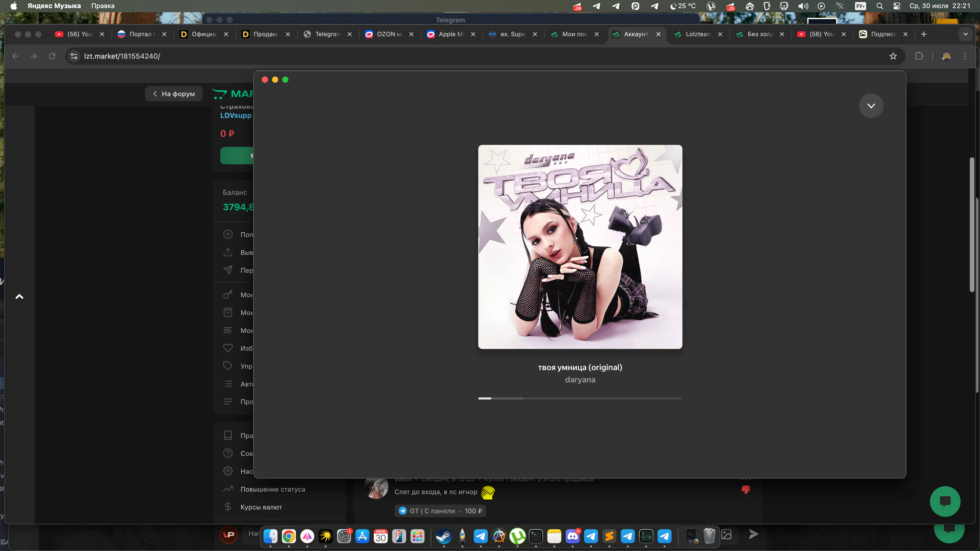Open Control Center in the menu bar

point(897,6)
